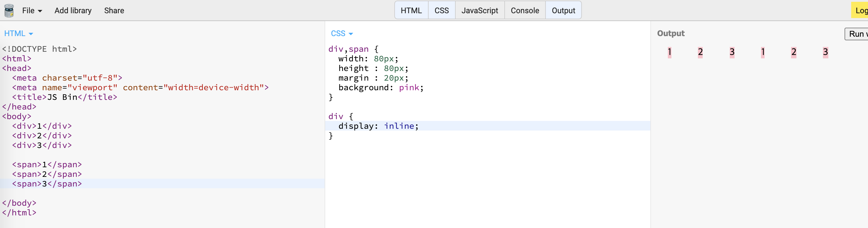The width and height of the screenshot is (868, 228).
Task: Toggle the Output panel tab
Action: (x=564, y=11)
